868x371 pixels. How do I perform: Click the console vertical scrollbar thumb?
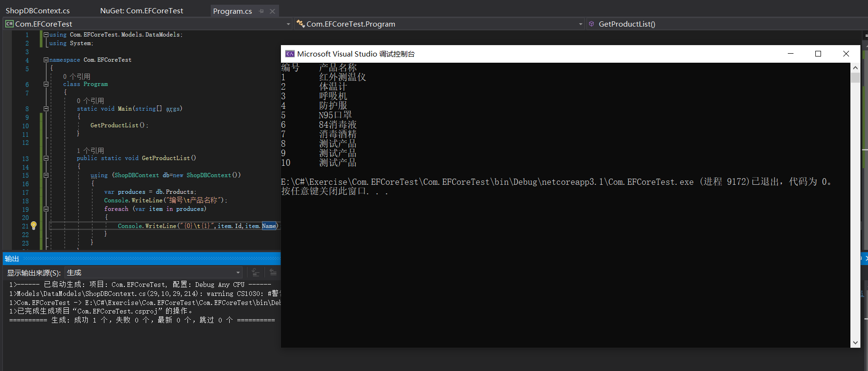[855, 78]
